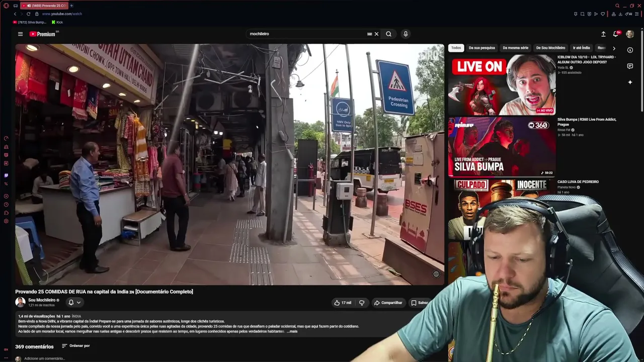Click the main video player area

pyautogui.click(x=230, y=164)
